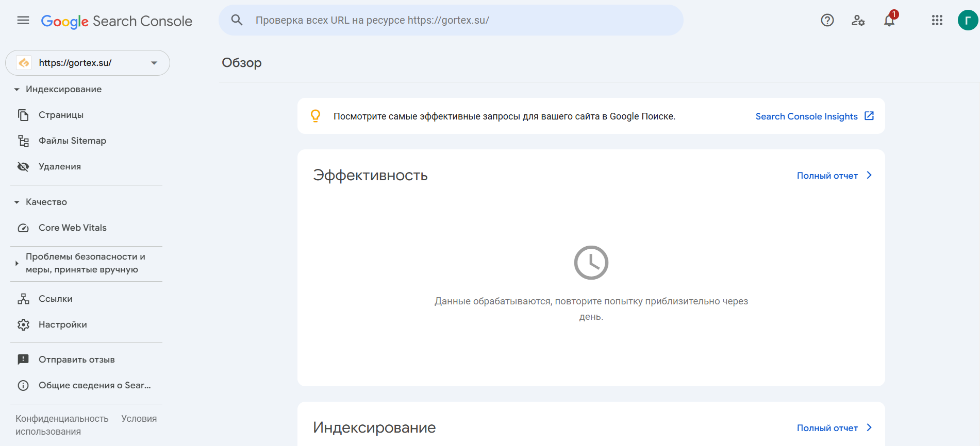Open Полный отчет for Эффективность
Screen dimensions: 980x446
pos(827,176)
